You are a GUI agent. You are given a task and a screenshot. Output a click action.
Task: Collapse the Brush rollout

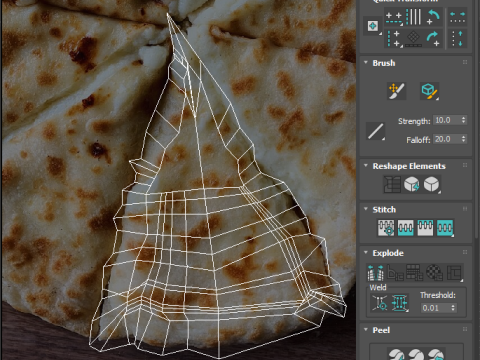click(x=366, y=63)
